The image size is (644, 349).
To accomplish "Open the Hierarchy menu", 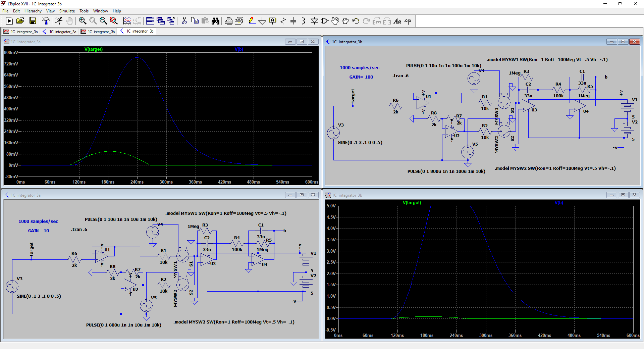I will point(33,11).
